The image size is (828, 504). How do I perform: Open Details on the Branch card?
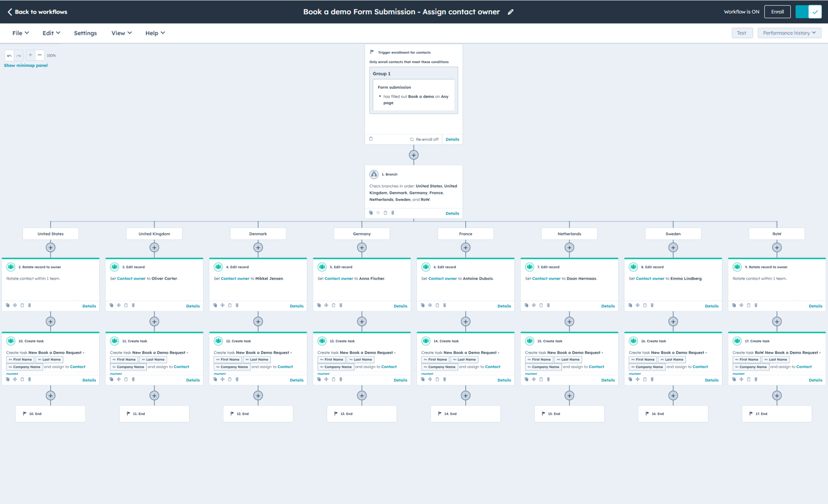coord(452,213)
